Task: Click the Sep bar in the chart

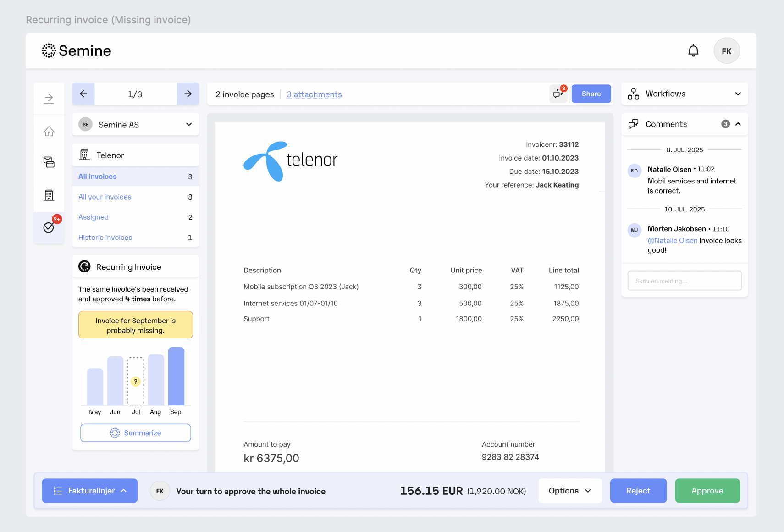Action: [x=177, y=376]
